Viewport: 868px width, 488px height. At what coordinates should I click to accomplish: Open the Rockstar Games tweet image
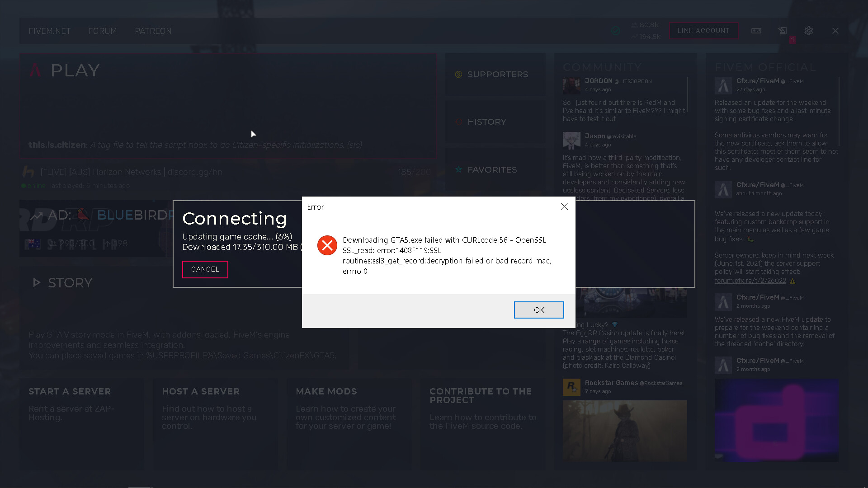[624, 431]
